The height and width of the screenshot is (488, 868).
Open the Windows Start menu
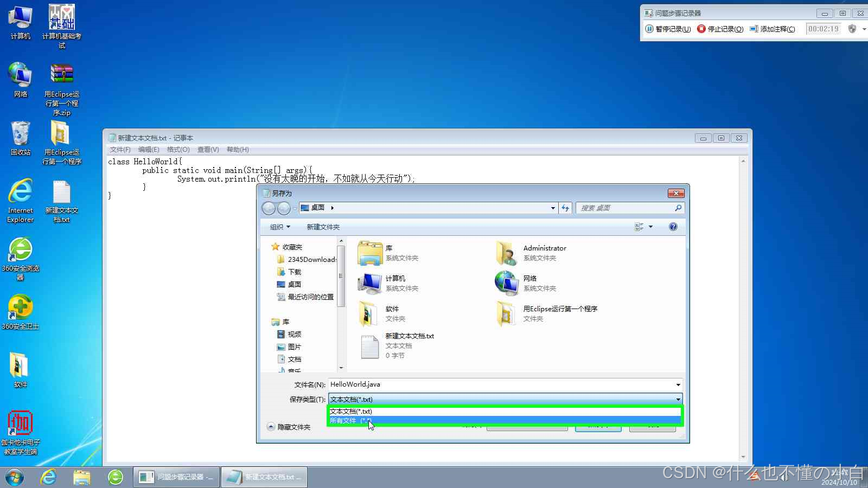pos(15,477)
